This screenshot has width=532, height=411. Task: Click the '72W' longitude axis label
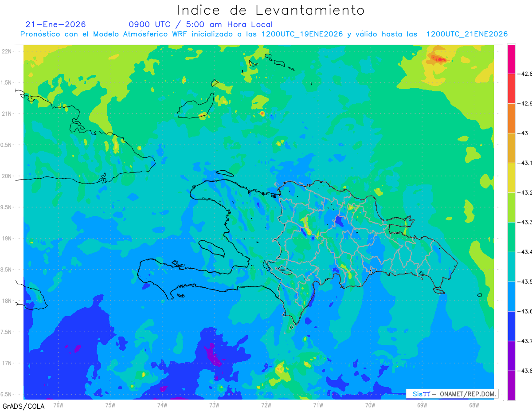click(x=266, y=405)
